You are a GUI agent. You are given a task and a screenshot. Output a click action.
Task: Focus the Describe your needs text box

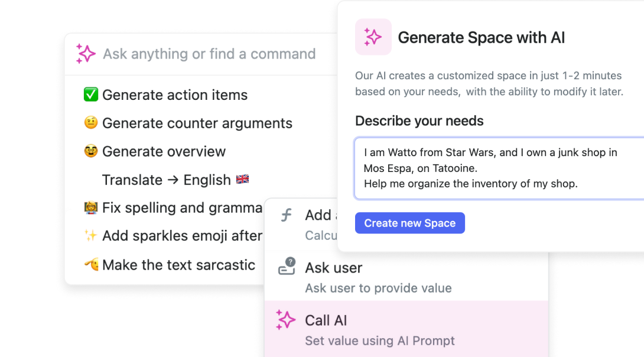click(498, 168)
